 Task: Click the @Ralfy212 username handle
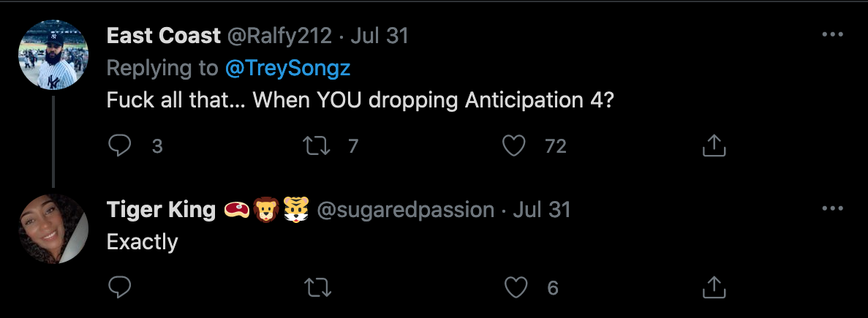[279, 35]
